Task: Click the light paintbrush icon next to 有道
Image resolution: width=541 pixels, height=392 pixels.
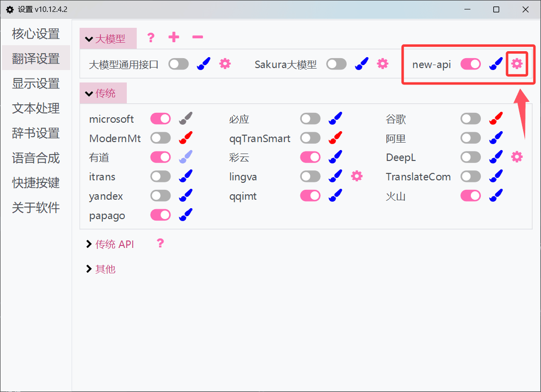Action: 185,157
